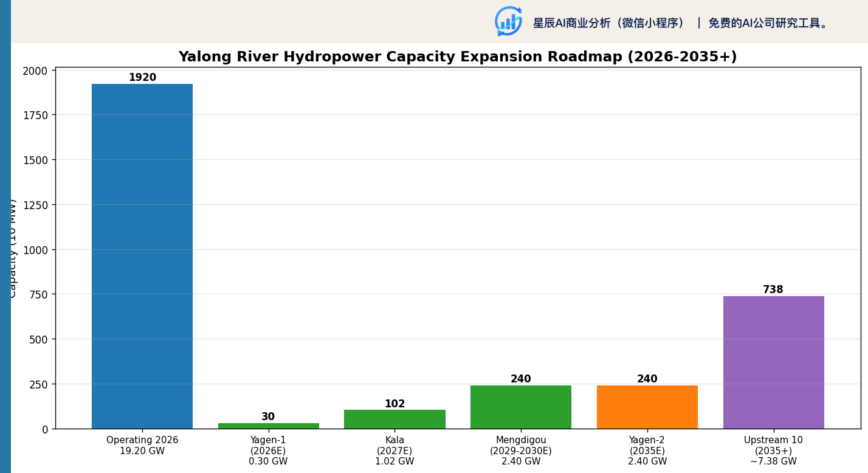Click the 1920 value label

point(142,78)
